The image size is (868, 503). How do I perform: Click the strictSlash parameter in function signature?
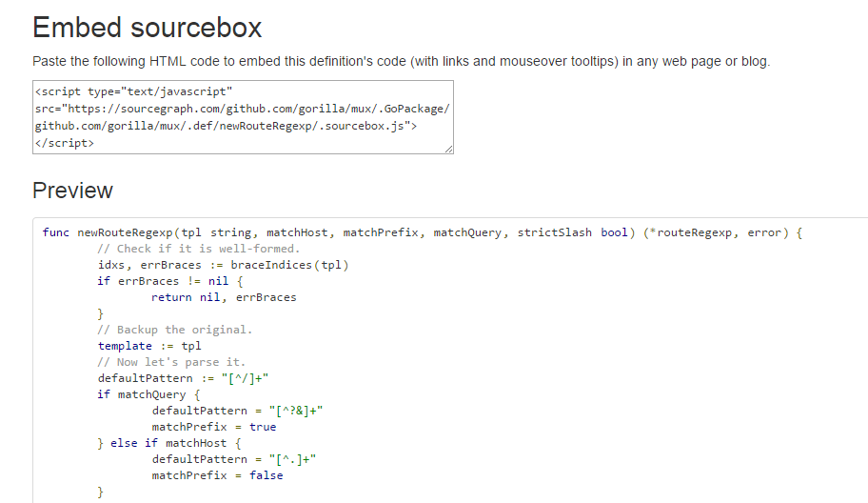pyautogui.click(x=556, y=232)
